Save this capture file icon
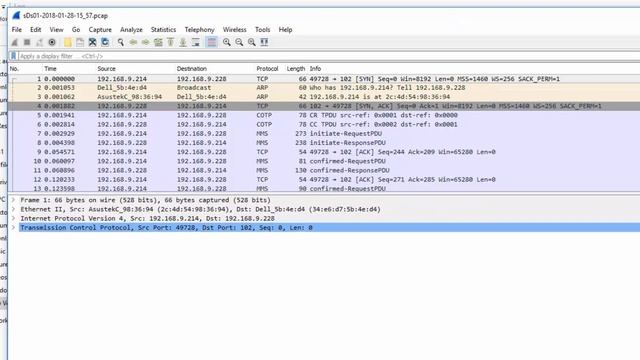 pyautogui.click(x=80, y=42)
